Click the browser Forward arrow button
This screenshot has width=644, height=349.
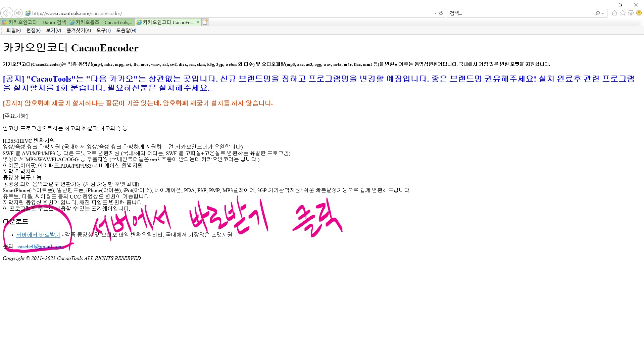pyautogui.click(x=18, y=13)
